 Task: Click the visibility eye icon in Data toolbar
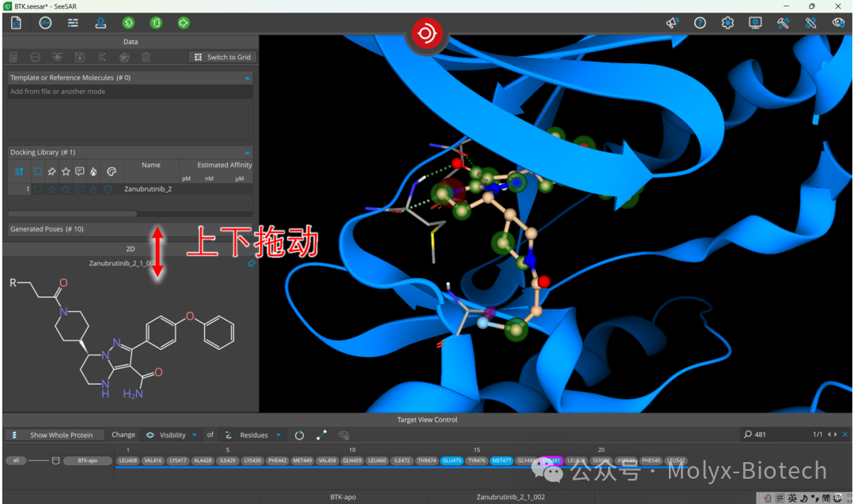click(x=57, y=57)
